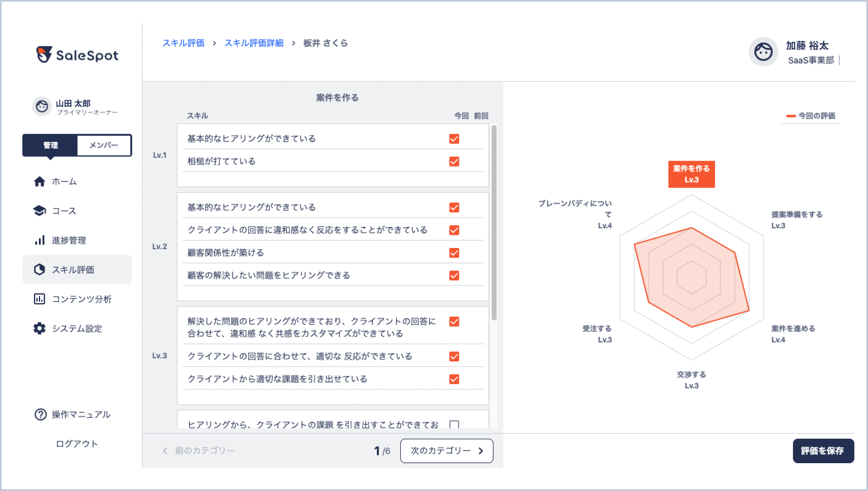Open the スキル評価 breadcrumb link
The width and height of the screenshot is (868, 491).
tap(183, 43)
